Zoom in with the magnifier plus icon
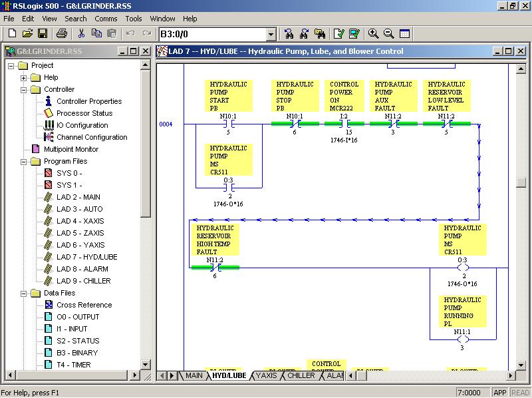532x398 pixels. tap(373, 33)
